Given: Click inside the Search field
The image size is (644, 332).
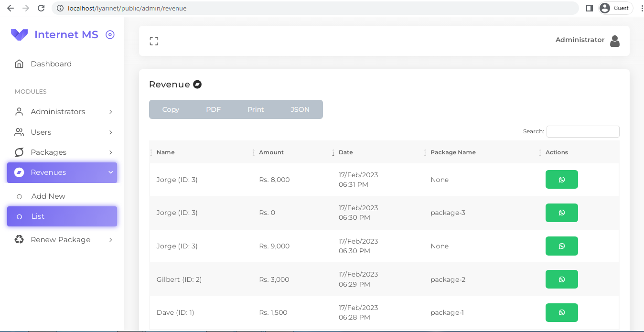Looking at the screenshot, I should [x=583, y=131].
